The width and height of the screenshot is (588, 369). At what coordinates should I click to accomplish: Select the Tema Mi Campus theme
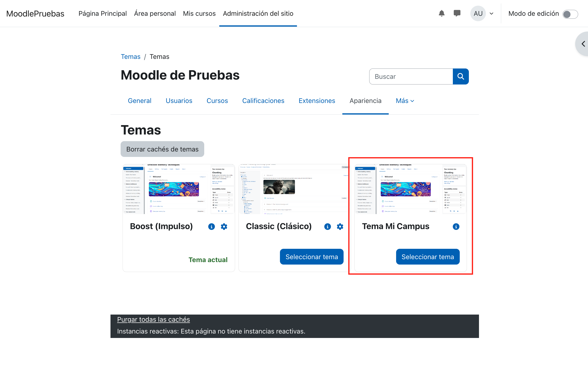(x=428, y=257)
